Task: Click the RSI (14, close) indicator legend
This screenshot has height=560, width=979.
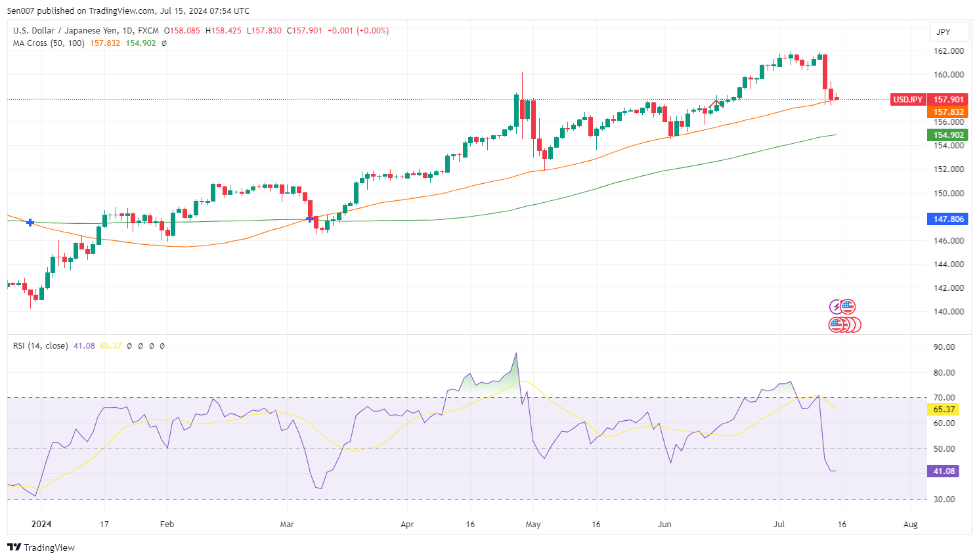Action: (x=40, y=345)
